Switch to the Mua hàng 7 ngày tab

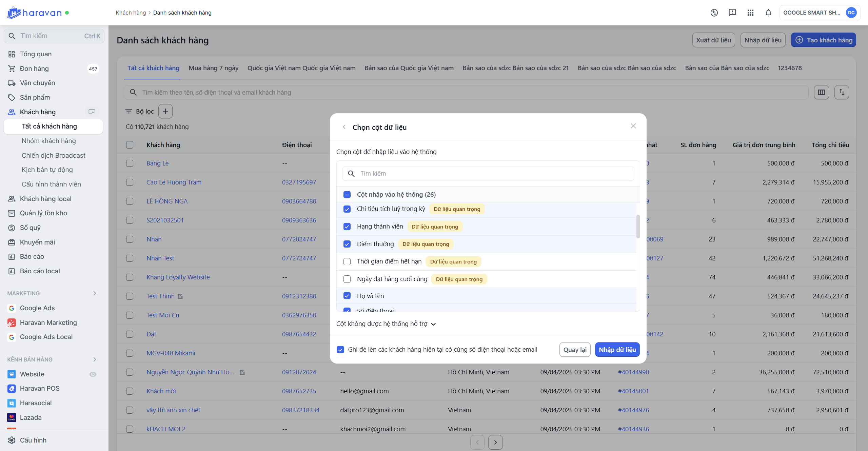point(213,68)
